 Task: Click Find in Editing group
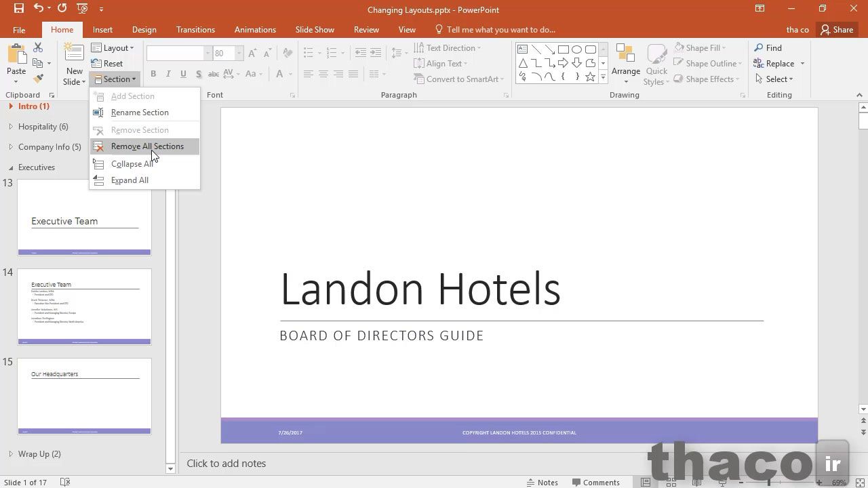pos(768,48)
